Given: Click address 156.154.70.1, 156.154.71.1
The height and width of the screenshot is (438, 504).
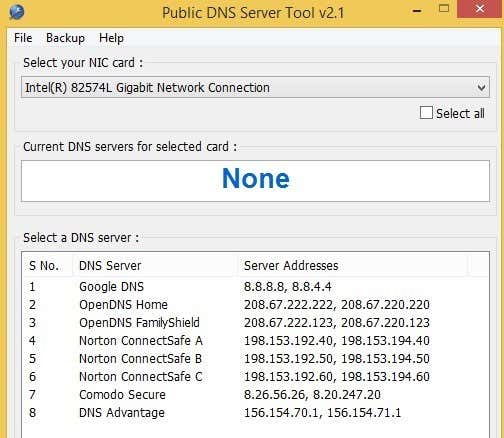Looking at the screenshot, I should coord(322,413).
